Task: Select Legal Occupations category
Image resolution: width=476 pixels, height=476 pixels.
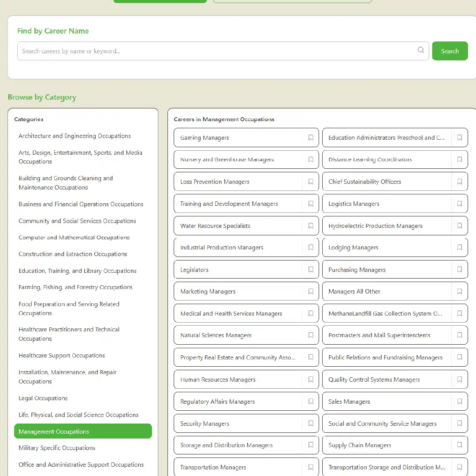Action: [x=43, y=398]
